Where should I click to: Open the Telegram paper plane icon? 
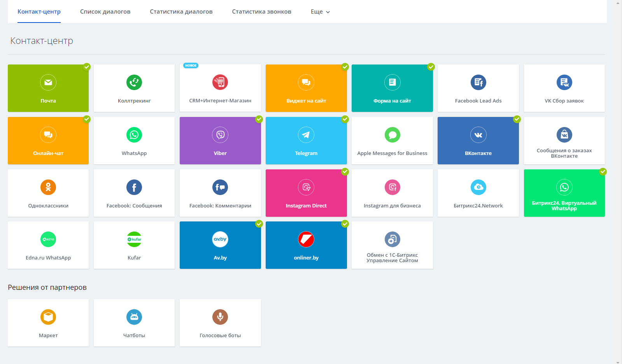[306, 135]
